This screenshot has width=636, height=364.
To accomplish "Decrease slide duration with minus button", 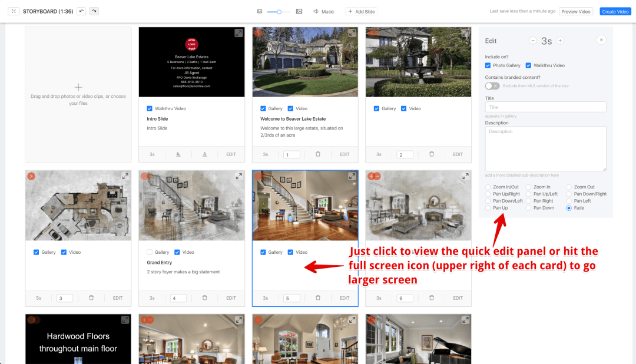I will click(x=533, y=41).
